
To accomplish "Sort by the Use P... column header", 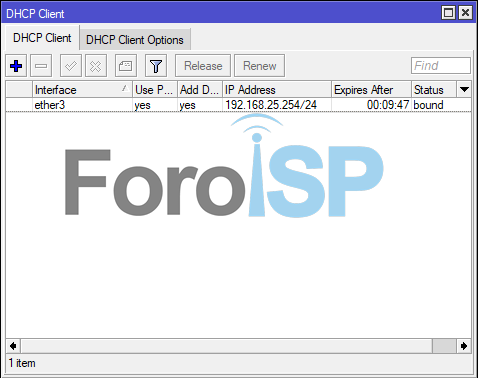I will click(x=155, y=89).
